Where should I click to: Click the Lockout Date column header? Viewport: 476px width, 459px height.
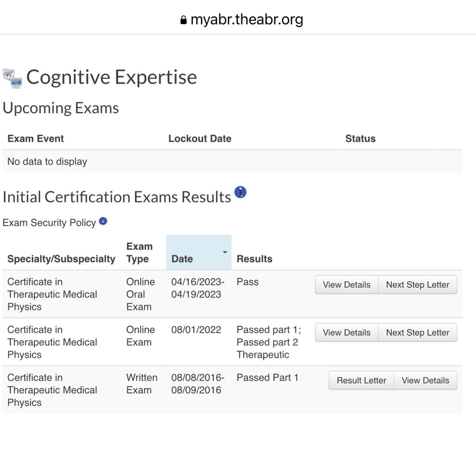(200, 138)
